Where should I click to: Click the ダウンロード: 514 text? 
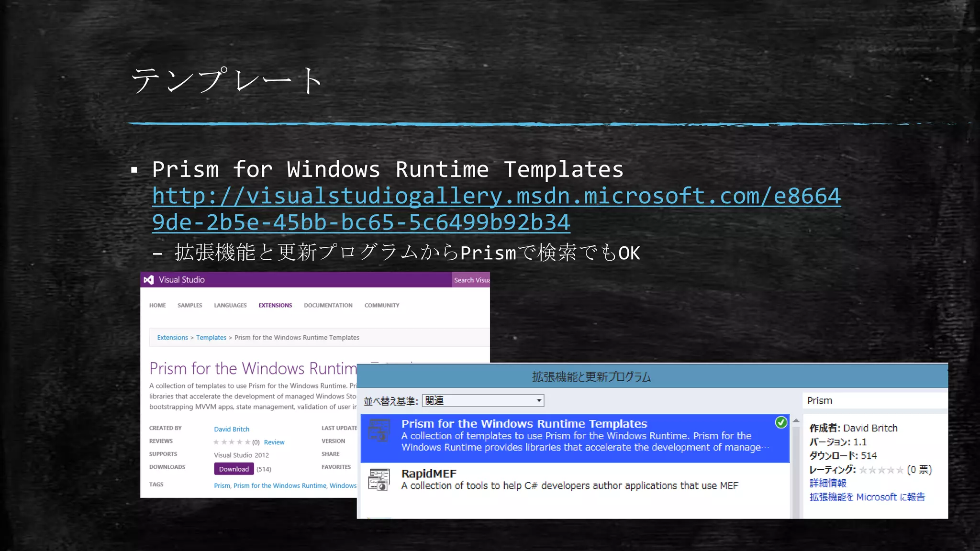[843, 455]
